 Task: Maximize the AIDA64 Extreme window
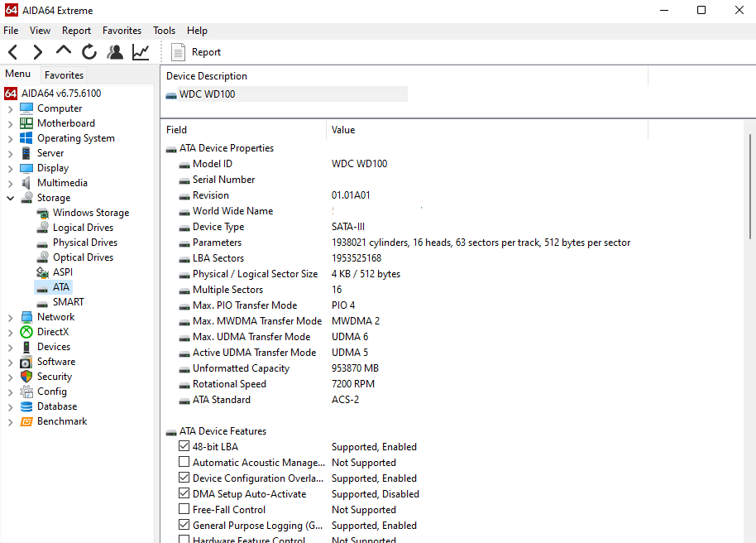[701, 10]
